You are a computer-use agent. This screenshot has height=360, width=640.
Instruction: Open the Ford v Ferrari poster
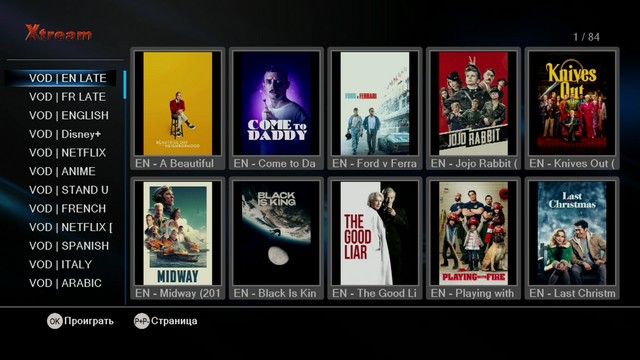(375, 103)
